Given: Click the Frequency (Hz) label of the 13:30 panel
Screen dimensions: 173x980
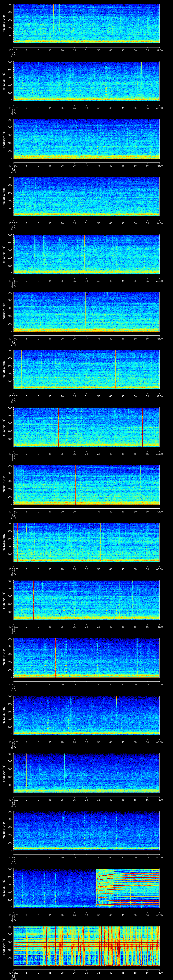Looking at the screenshot, I should click(4, 24).
